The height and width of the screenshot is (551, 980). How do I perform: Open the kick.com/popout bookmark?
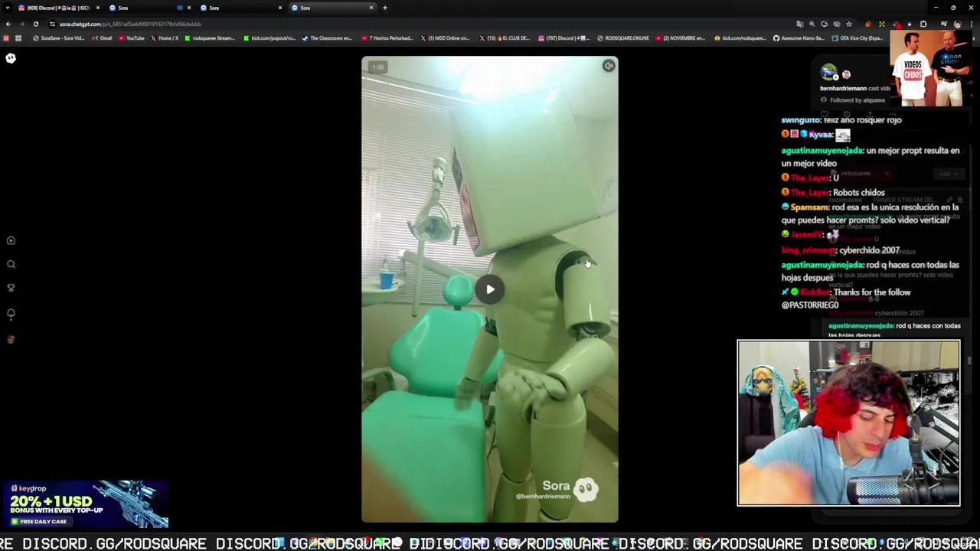269,38
